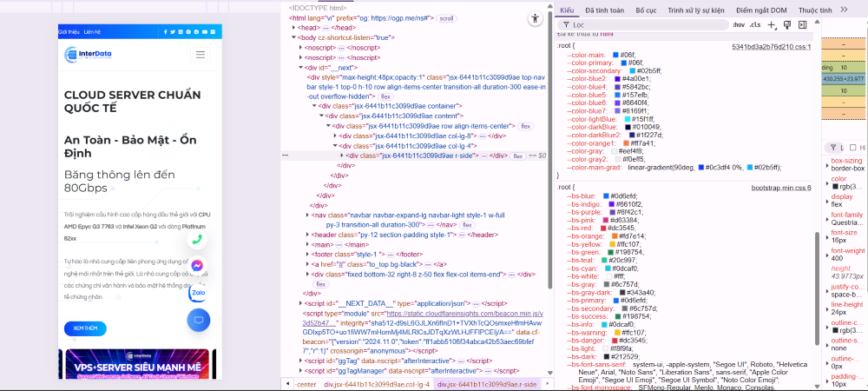The height and width of the screenshot is (391, 868).
Task: Expand the nav navbar element
Action: pyautogui.click(x=308, y=215)
